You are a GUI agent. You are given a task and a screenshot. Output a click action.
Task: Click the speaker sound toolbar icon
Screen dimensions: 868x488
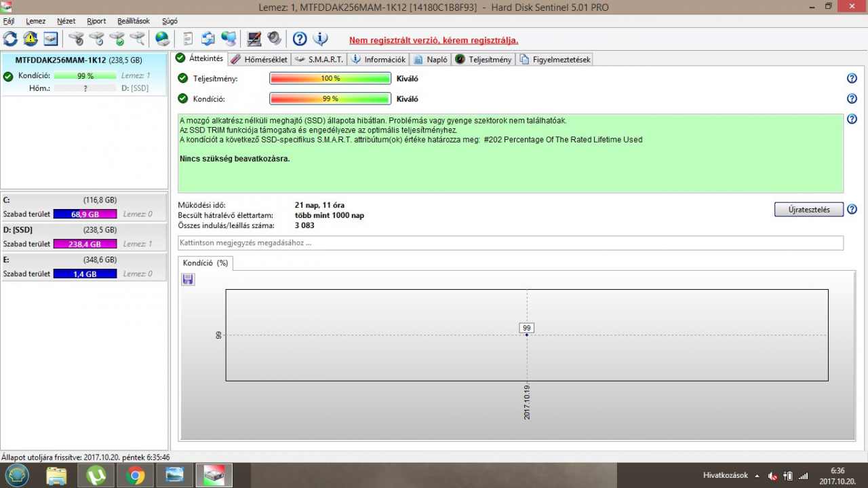point(275,39)
